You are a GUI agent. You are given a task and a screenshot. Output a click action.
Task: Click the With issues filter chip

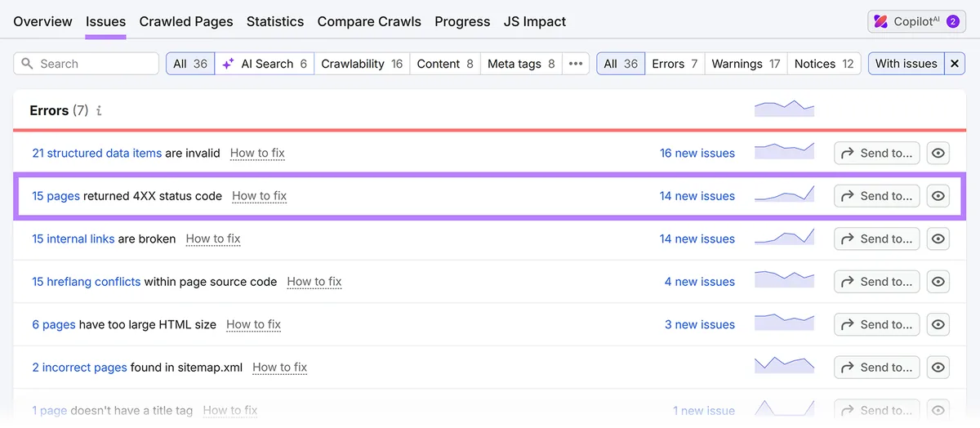[x=906, y=64]
